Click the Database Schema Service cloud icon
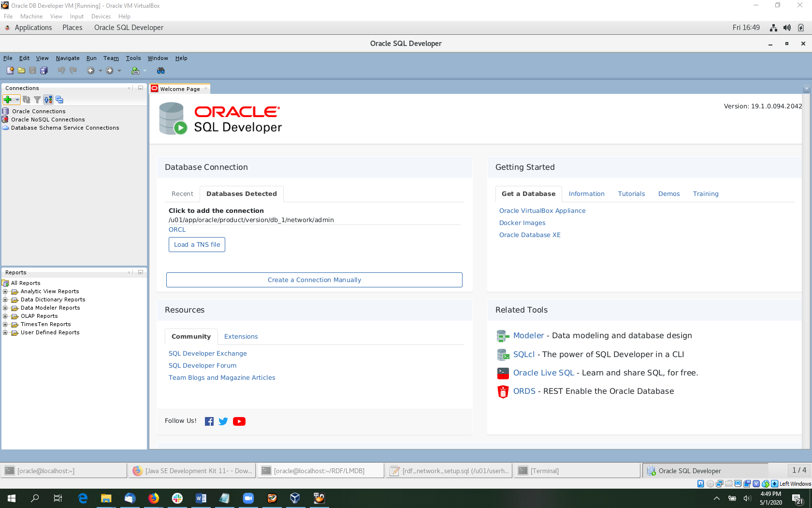Viewport: 812px width, 508px height. click(5, 128)
